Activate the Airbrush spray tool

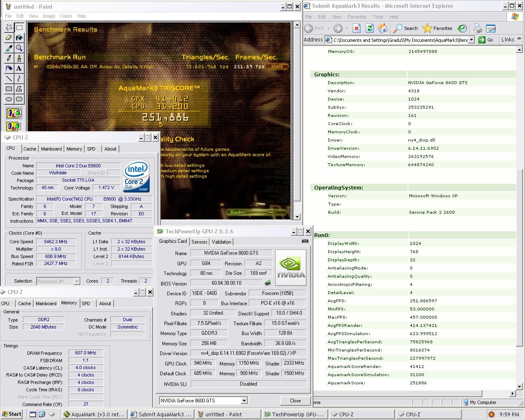point(9,68)
